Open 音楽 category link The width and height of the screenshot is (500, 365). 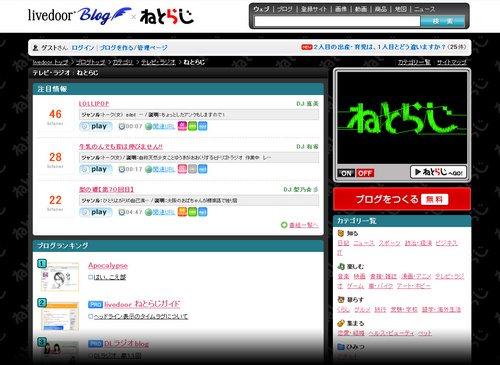click(x=343, y=276)
